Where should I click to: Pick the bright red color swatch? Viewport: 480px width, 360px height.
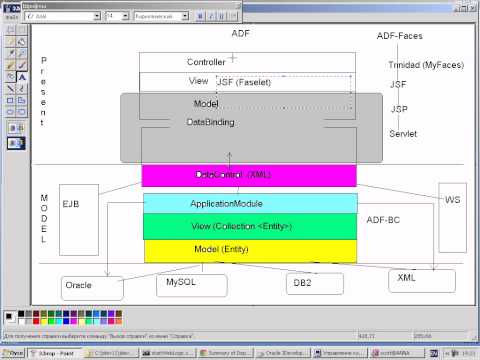pos(36,321)
